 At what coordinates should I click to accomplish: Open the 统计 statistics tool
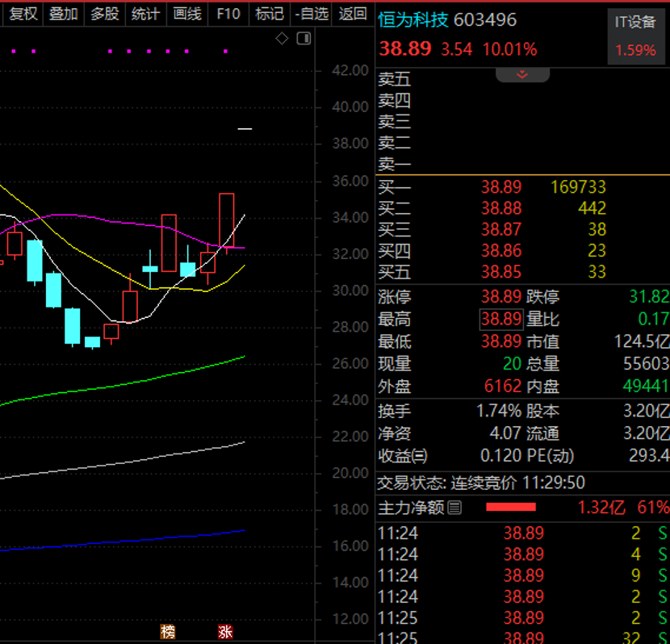[x=145, y=14]
